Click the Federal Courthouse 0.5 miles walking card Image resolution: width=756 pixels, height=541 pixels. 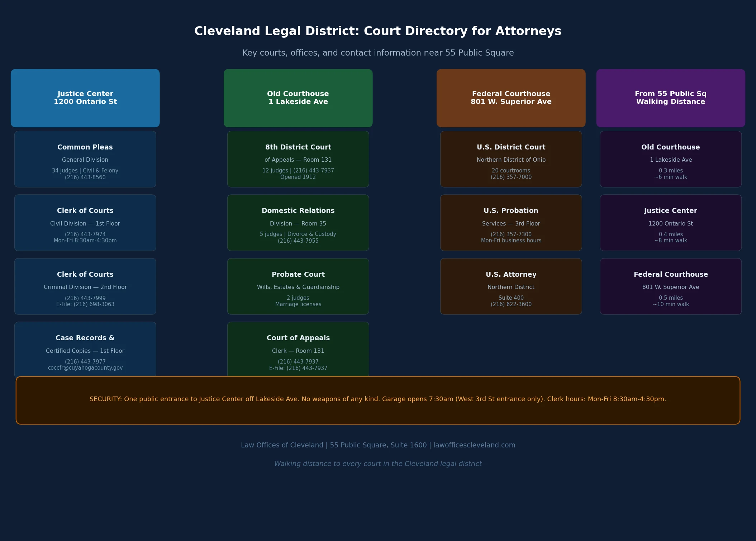671,286
